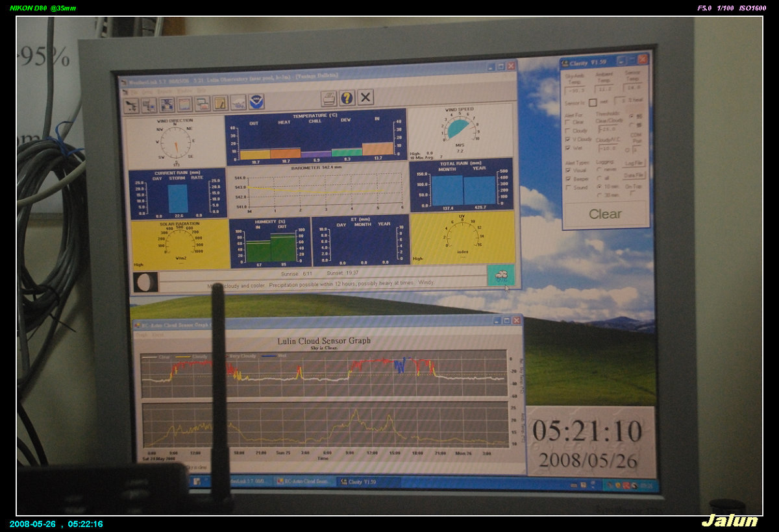
Task: Click the Data File button in Clarity
Action: coord(634,175)
